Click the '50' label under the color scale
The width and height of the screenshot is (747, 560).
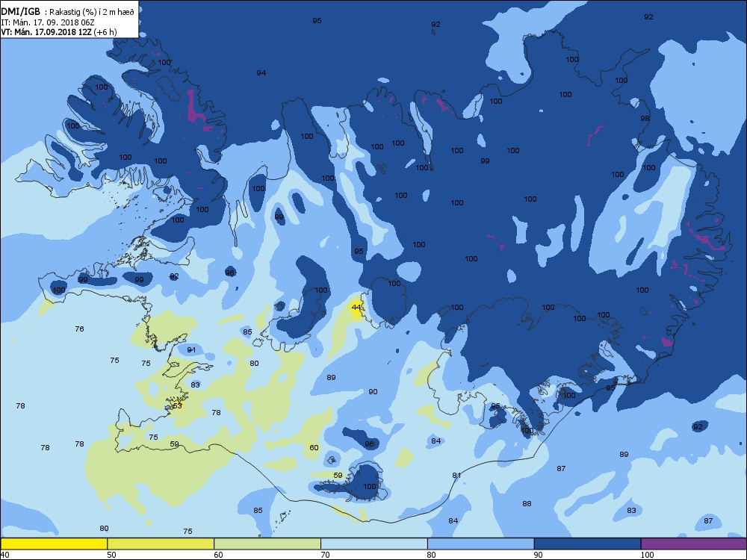(111, 555)
